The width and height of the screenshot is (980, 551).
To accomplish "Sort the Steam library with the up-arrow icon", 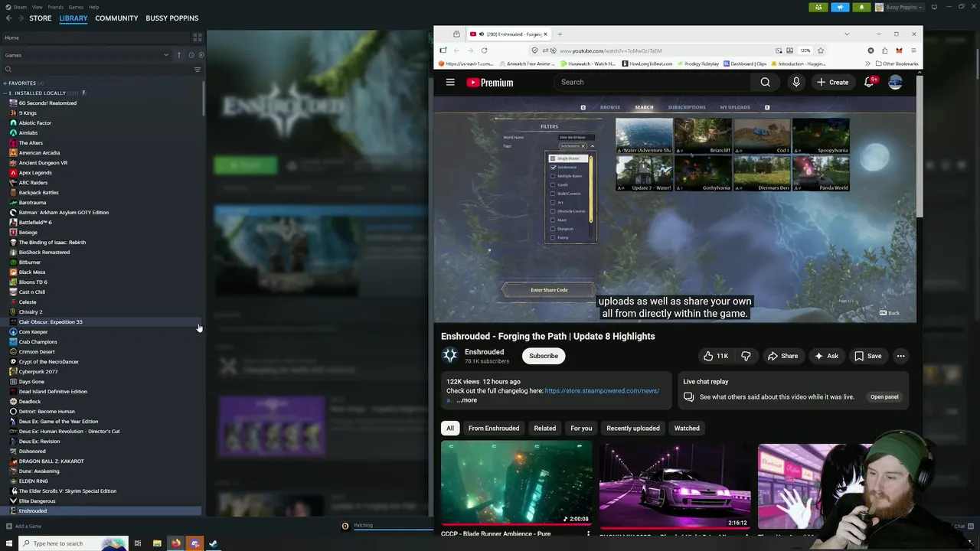I will coord(179,55).
